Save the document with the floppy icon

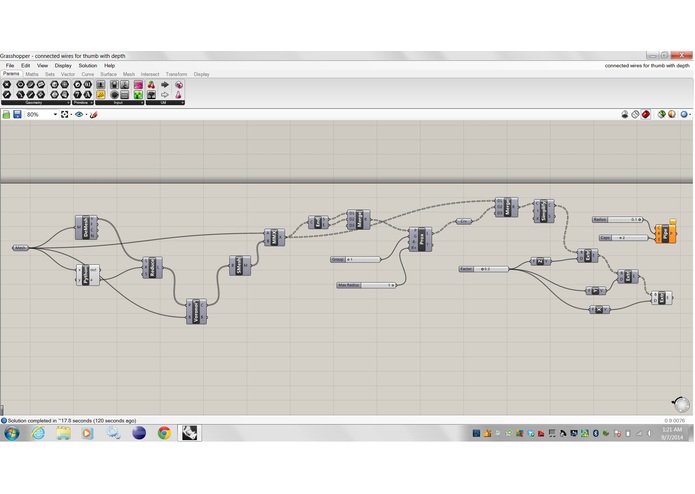(17, 115)
